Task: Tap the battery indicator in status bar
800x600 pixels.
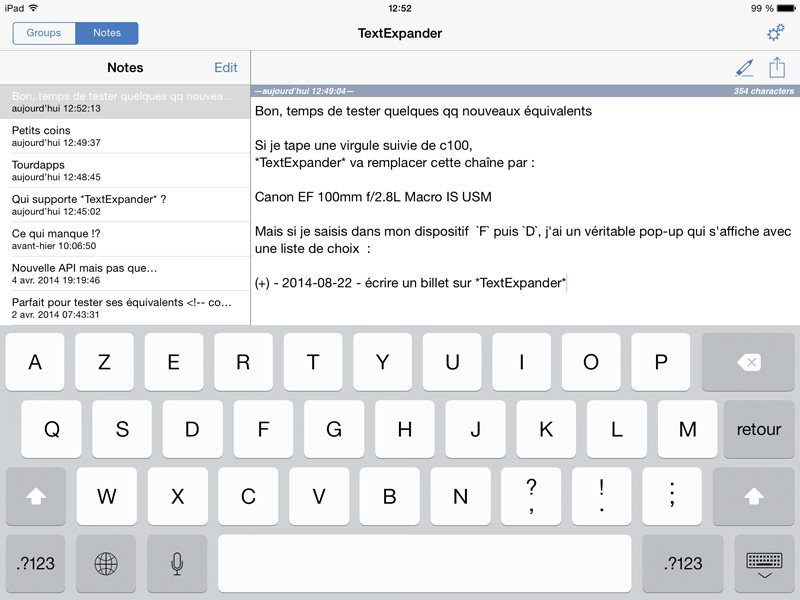Action: coord(785,8)
